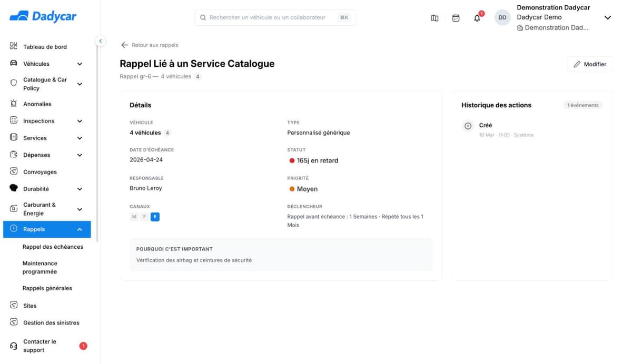
Task: Click Retour aux rappels link
Action: [155, 45]
